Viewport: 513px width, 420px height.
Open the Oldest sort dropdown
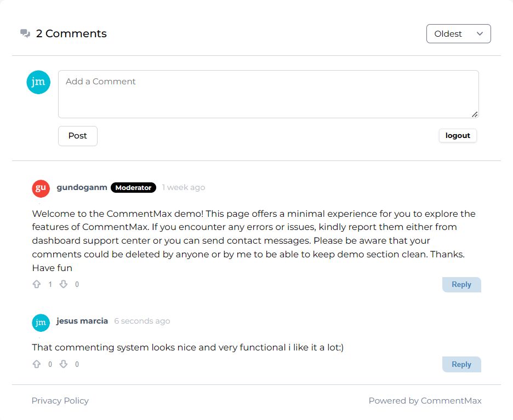(x=458, y=33)
